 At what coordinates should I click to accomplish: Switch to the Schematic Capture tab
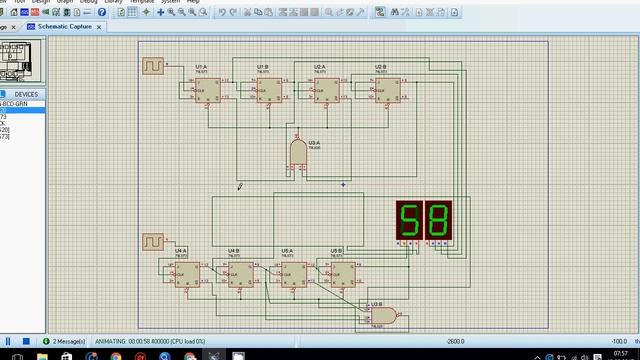pyautogui.click(x=64, y=27)
